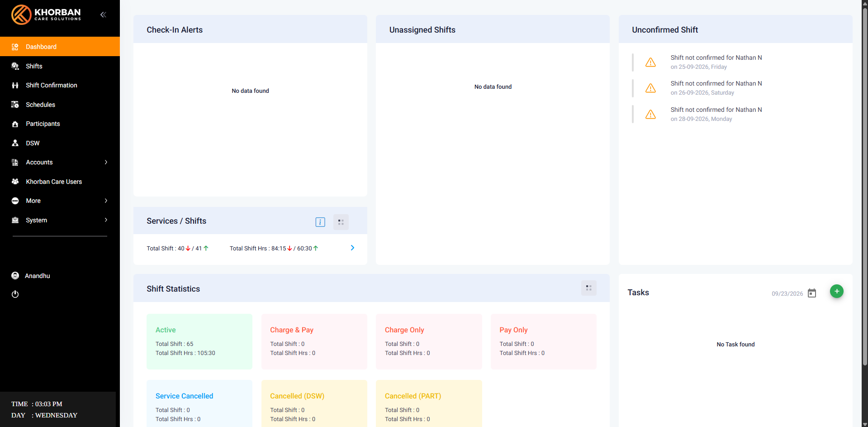
Task: Collapse the sidebar with double-chevron icon
Action: coord(103,14)
